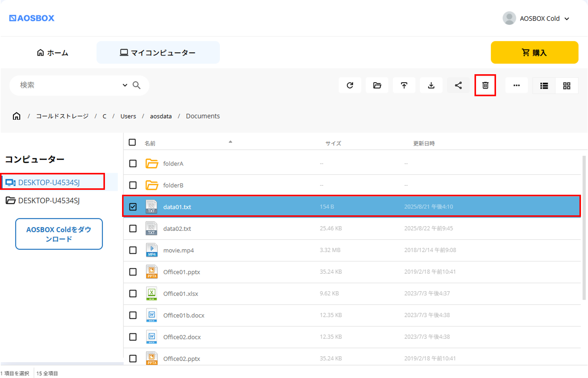
Task: Click the upload arrow icon
Action: (x=404, y=85)
